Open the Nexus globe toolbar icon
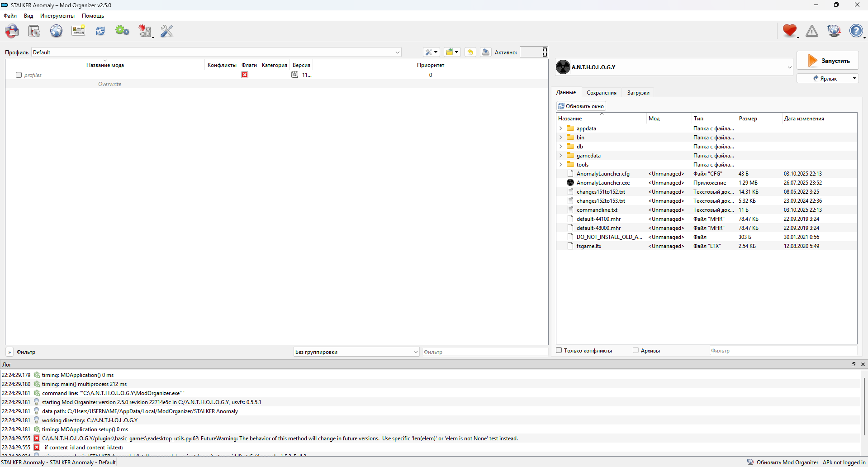The height and width of the screenshot is (467, 868). (56, 31)
